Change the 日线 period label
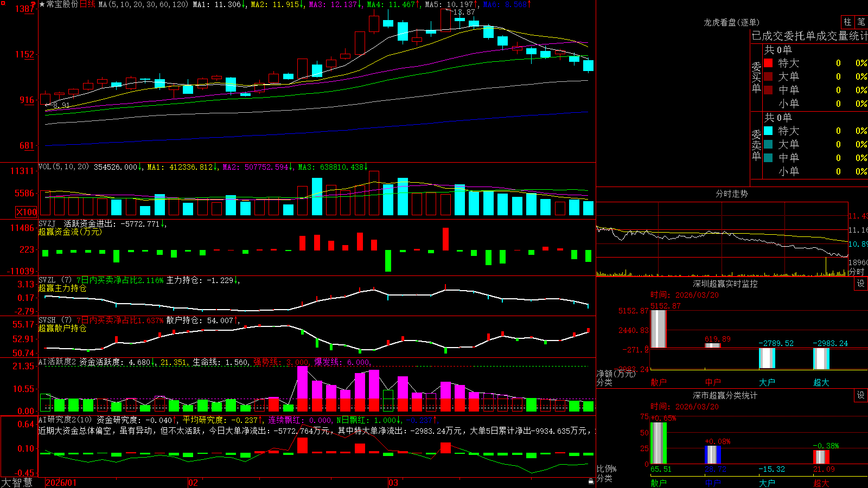The width and height of the screenshot is (868, 488). tap(87, 4)
